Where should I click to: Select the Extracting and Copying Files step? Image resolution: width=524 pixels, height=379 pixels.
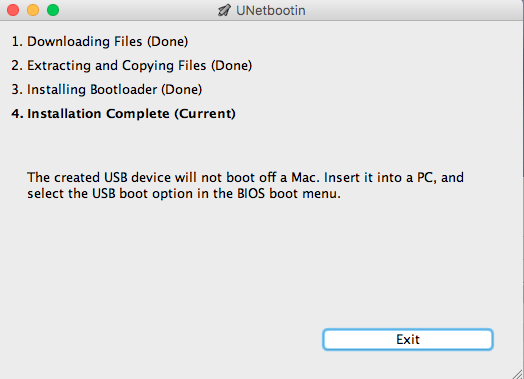click(131, 66)
